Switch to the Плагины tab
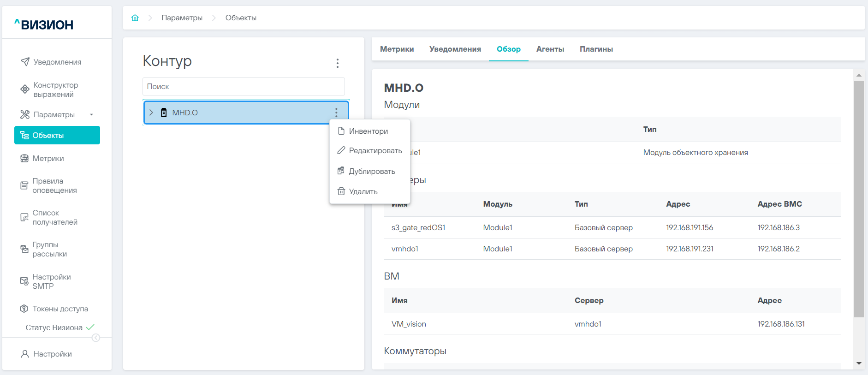 point(596,49)
